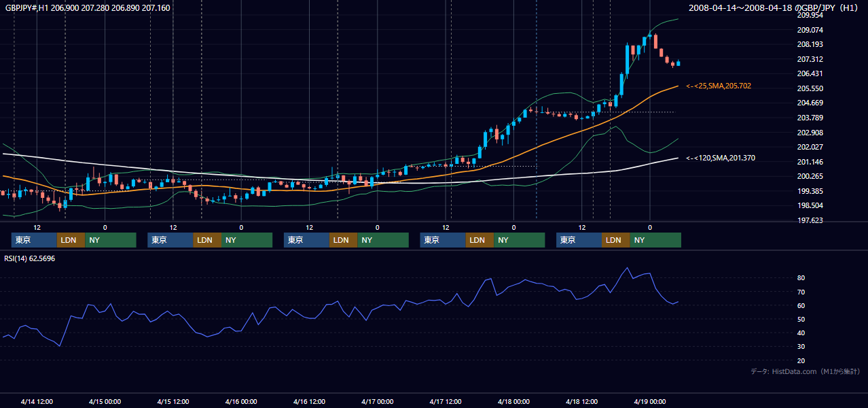Select the NY session block for 4/18

(x=655, y=240)
